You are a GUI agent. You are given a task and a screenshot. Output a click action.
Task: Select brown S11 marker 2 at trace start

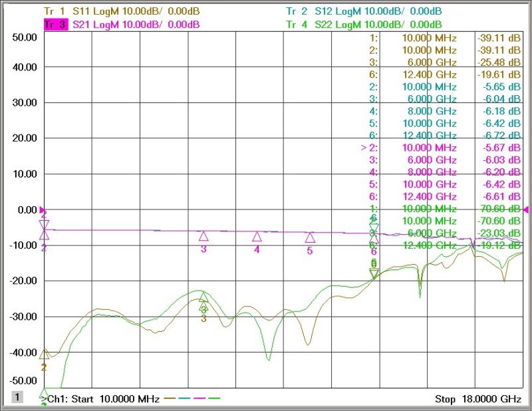coord(44,354)
